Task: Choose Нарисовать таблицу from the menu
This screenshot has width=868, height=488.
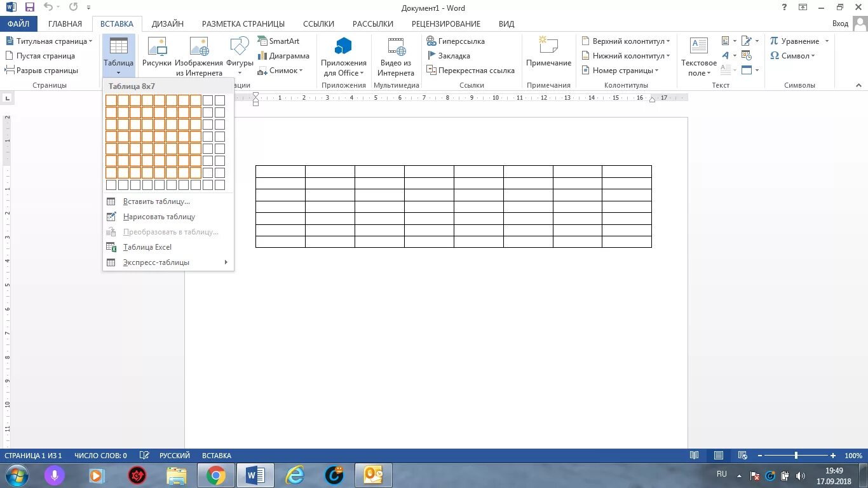Action: point(168,217)
